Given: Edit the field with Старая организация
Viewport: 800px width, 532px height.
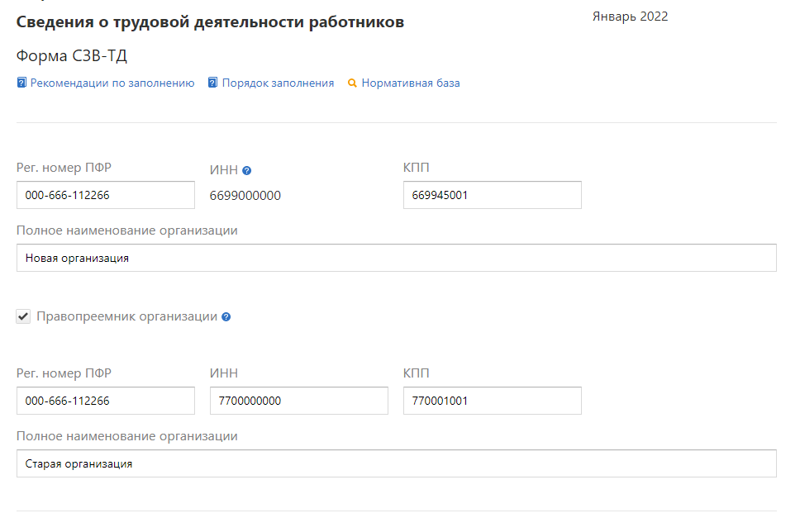Looking at the screenshot, I should coord(396,463).
